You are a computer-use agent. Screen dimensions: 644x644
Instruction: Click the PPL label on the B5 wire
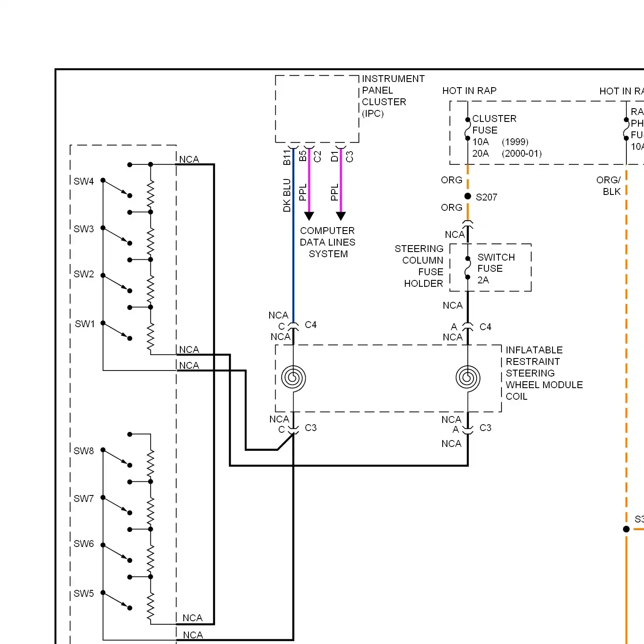pyautogui.click(x=303, y=192)
